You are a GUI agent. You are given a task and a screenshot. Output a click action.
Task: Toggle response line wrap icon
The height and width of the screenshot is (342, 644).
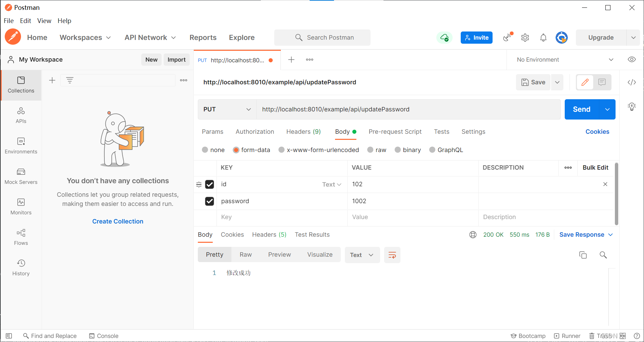click(x=392, y=255)
